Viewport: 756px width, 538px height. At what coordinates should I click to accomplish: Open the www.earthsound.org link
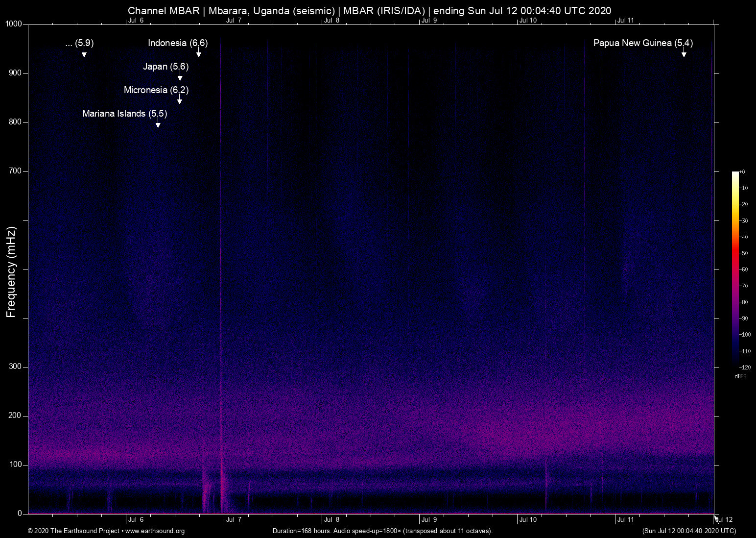click(x=155, y=531)
